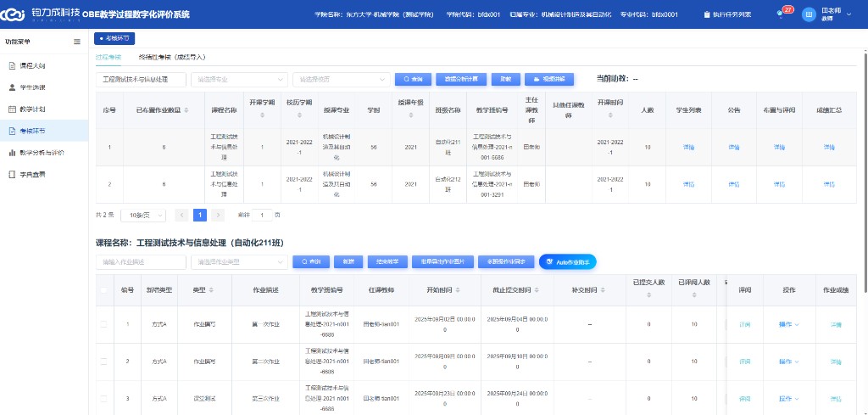The width and height of the screenshot is (868, 415).
Task: Tick the select-all checkbox in homework header
Action: 104,289
